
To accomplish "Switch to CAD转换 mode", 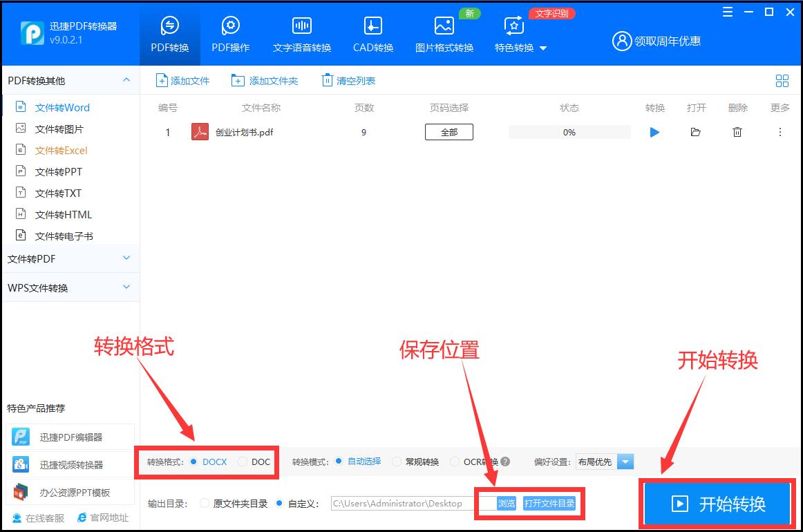I will coord(372,32).
